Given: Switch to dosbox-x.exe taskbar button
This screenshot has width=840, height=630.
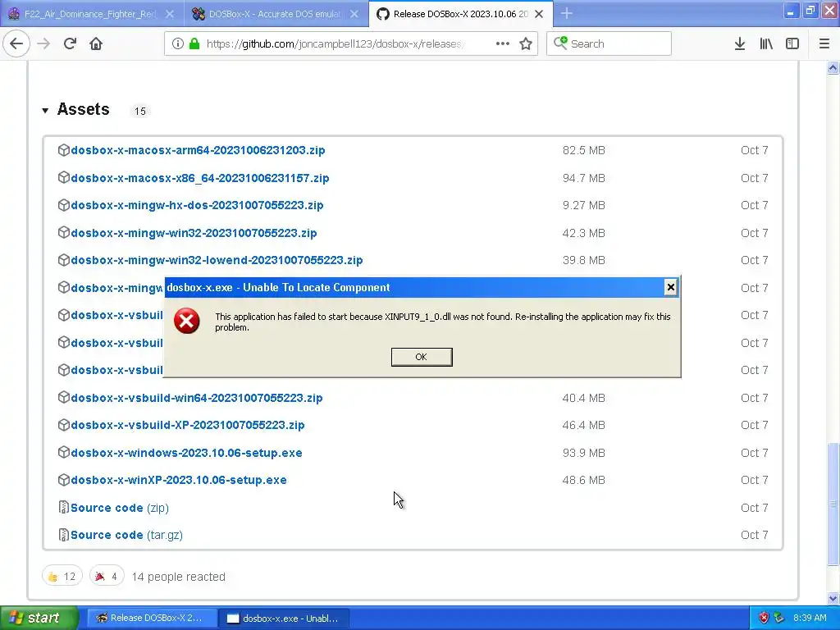Looking at the screenshot, I should [x=284, y=619].
